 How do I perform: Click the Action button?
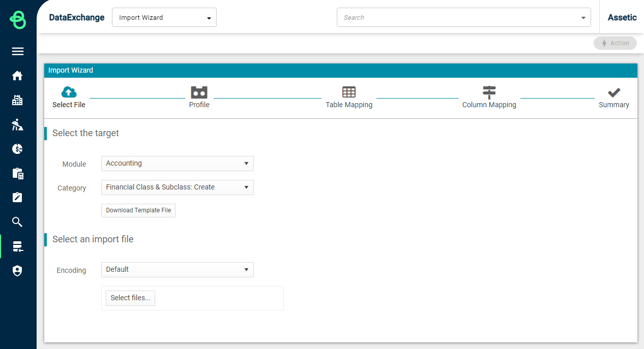pyautogui.click(x=615, y=43)
